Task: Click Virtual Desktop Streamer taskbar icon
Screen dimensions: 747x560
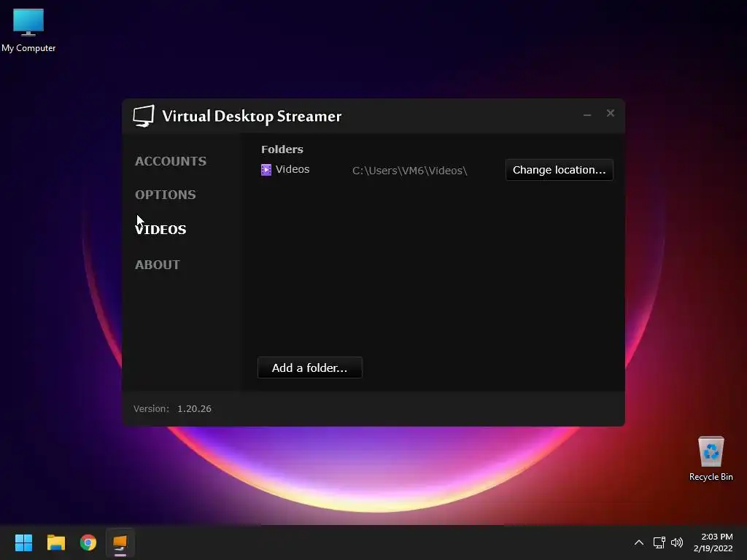Action: pyautogui.click(x=120, y=542)
